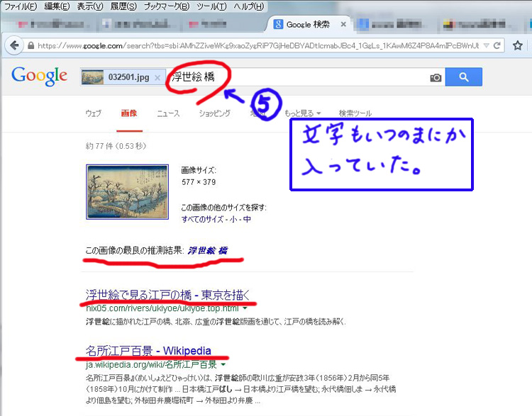The image size is (532, 416).
Task: Click the search text field containing 浮世絵 橋
Action: 299,77
